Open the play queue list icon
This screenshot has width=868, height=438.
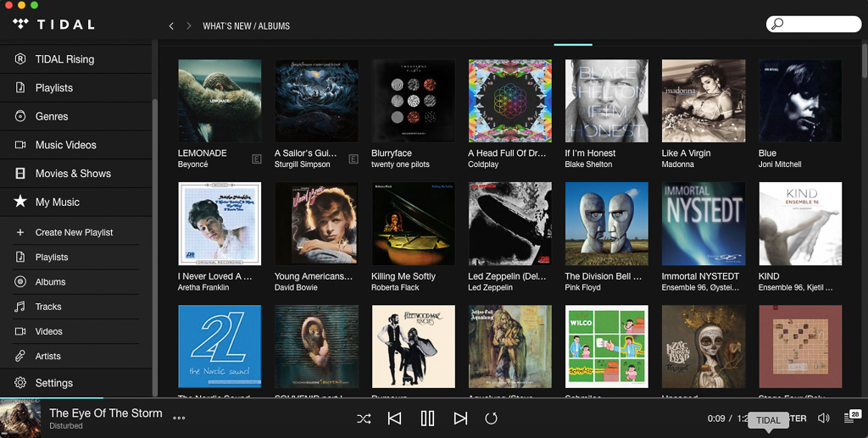tap(850, 418)
